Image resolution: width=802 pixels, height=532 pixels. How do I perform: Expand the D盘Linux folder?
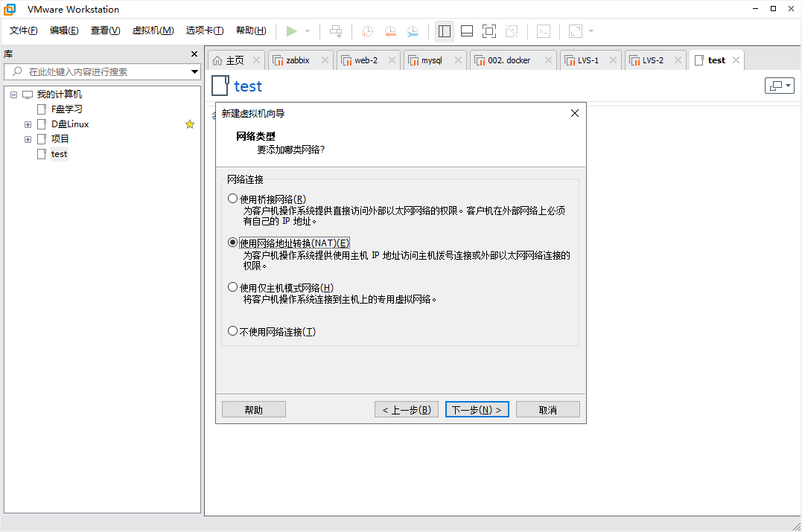[28, 124]
